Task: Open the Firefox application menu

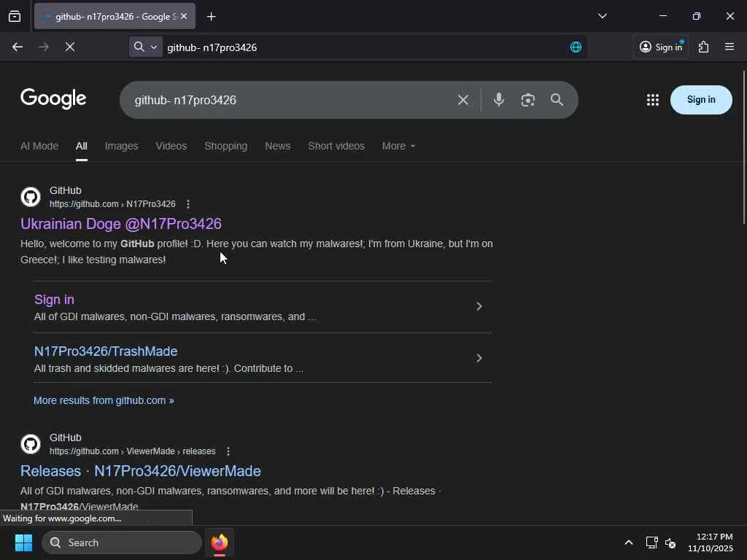Action: [x=729, y=47]
